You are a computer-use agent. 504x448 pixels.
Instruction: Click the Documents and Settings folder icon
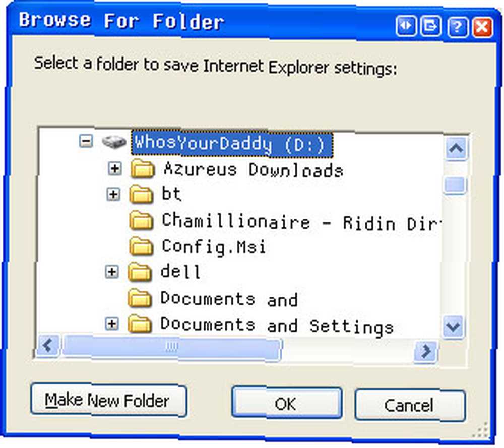140,324
